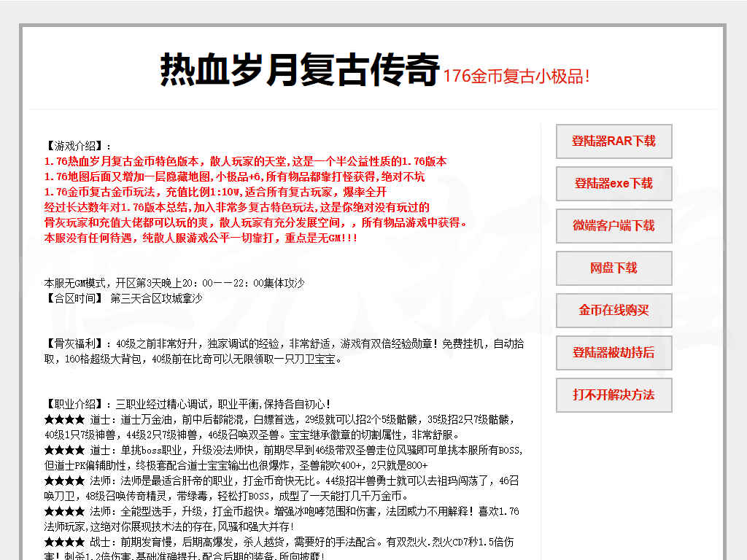Go to 金币在线购买
This screenshot has height=560, width=747.
tap(614, 311)
